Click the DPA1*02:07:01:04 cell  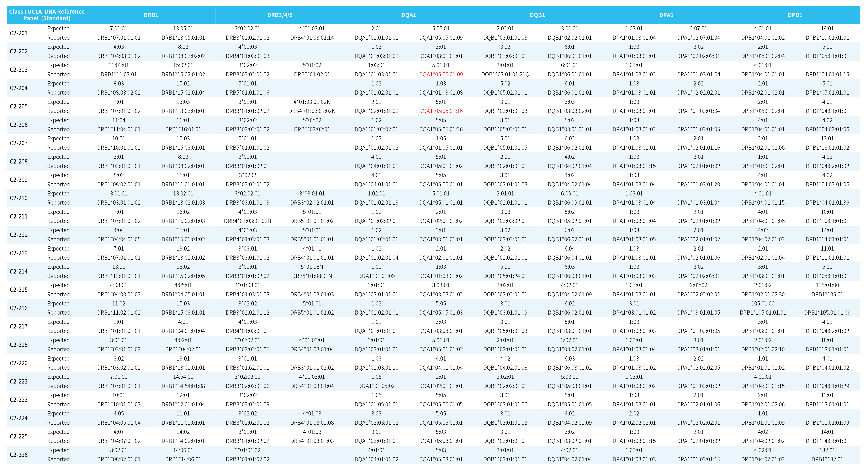(x=699, y=38)
